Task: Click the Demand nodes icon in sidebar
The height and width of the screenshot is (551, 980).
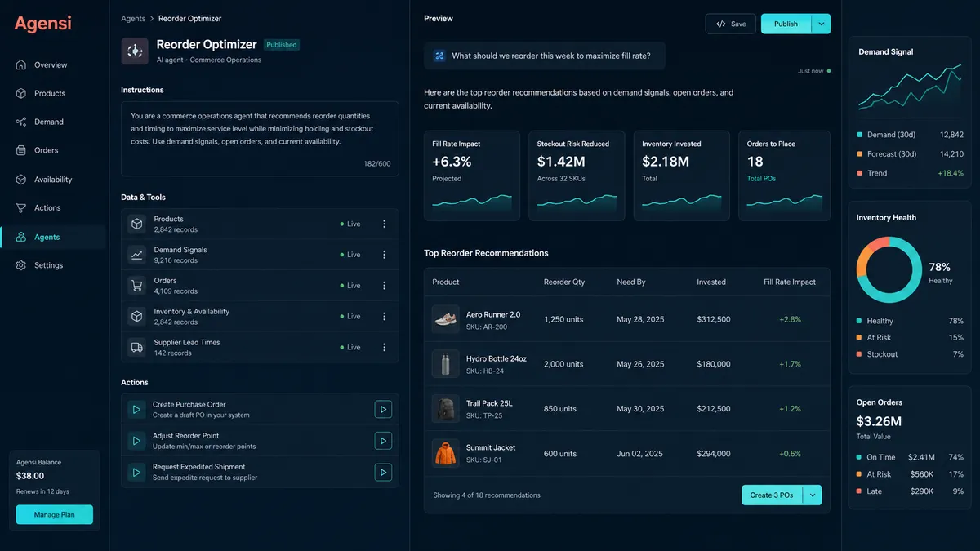Action: (x=21, y=122)
